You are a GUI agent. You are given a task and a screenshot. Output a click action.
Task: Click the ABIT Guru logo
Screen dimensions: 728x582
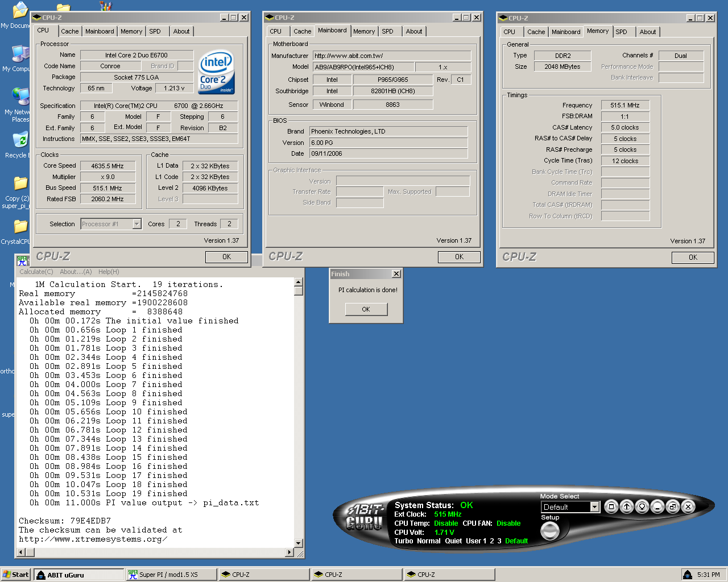point(365,517)
